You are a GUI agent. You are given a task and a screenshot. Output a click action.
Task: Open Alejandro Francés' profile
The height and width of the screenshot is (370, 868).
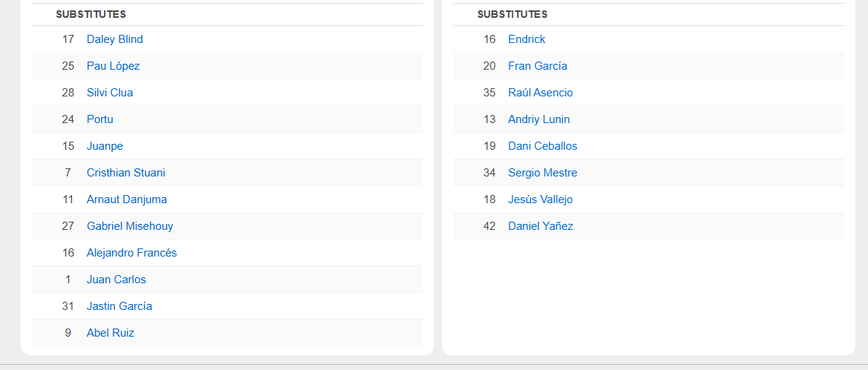click(131, 253)
